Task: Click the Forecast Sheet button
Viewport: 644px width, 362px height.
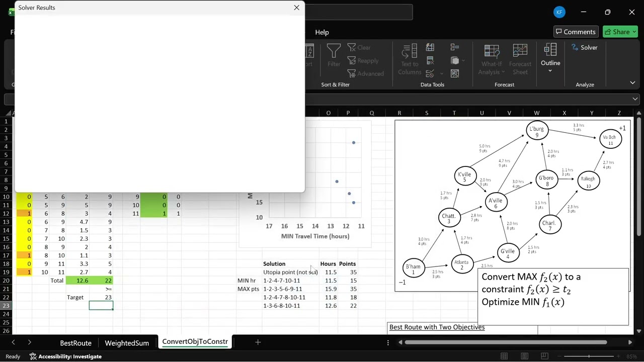Action: [520, 59]
